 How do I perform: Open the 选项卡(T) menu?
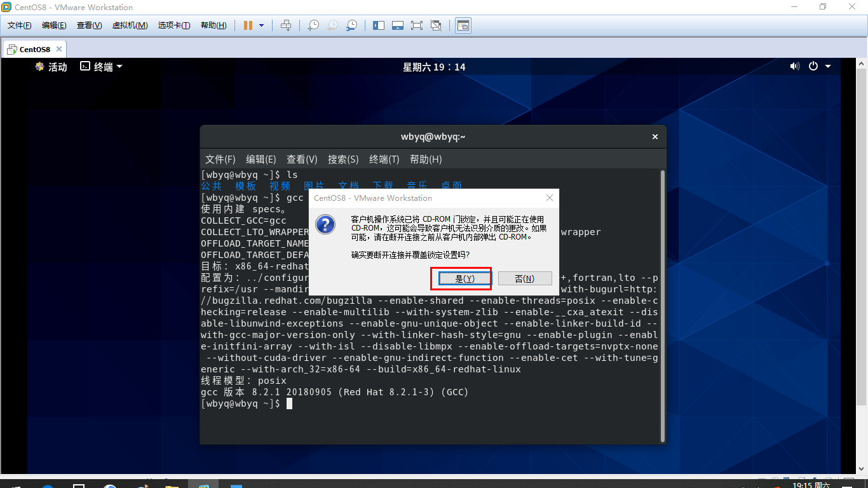pos(174,25)
